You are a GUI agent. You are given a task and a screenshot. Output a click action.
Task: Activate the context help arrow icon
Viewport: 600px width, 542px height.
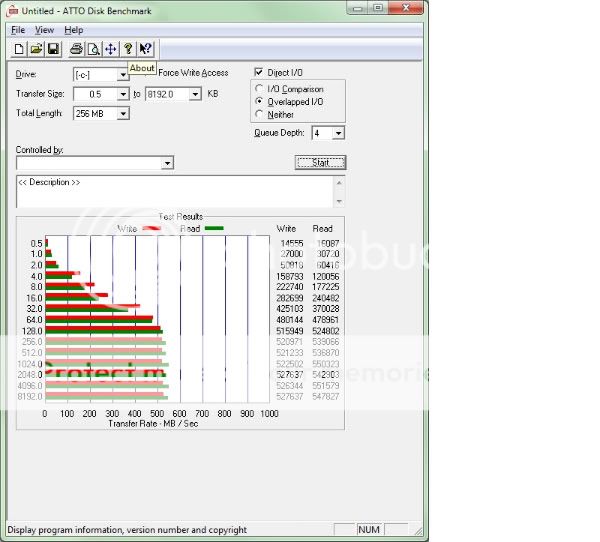(146, 49)
